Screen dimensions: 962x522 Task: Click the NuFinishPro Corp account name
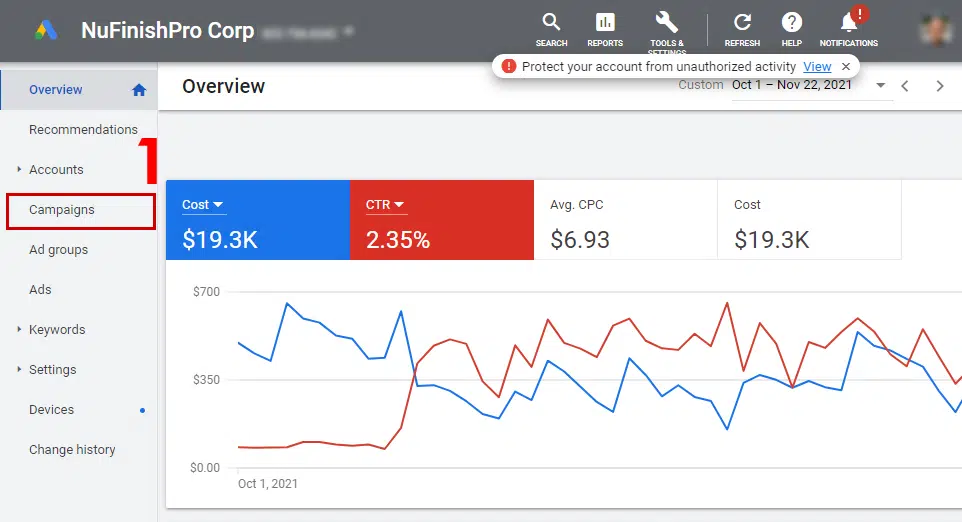point(167,30)
